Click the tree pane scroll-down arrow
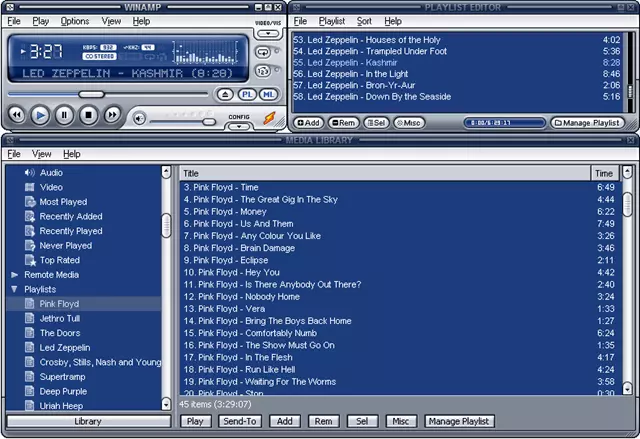Image resolution: width=640 pixels, height=439 pixels. 166,404
